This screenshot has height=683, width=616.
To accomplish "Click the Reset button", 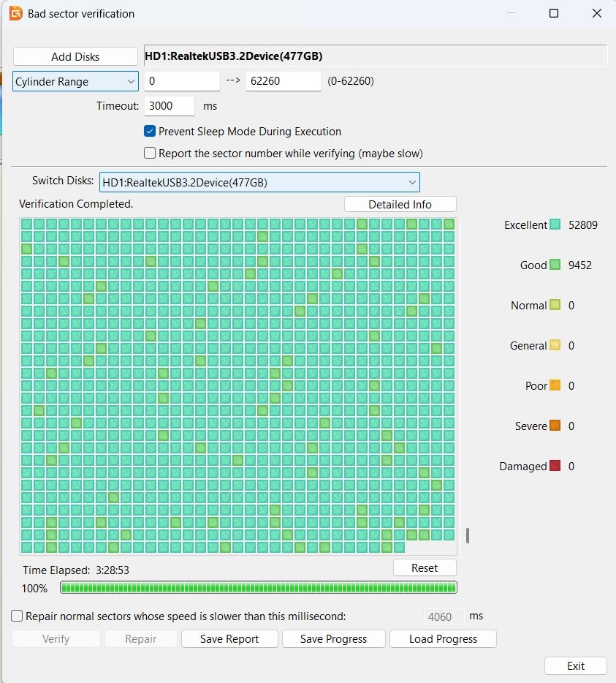I will (424, 568).
